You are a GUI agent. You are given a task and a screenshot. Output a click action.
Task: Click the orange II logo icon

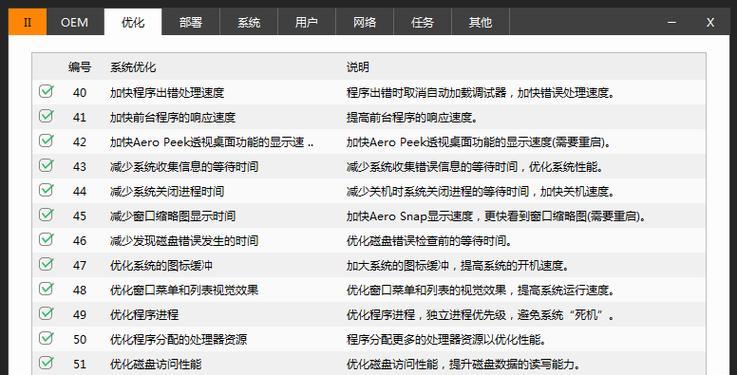[27, 22]
